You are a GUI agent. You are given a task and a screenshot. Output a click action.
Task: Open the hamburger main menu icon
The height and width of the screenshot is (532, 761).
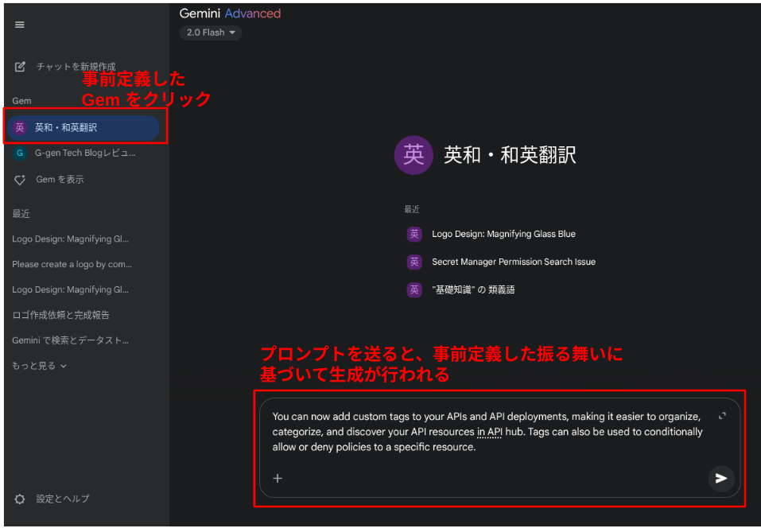[19, 25]
